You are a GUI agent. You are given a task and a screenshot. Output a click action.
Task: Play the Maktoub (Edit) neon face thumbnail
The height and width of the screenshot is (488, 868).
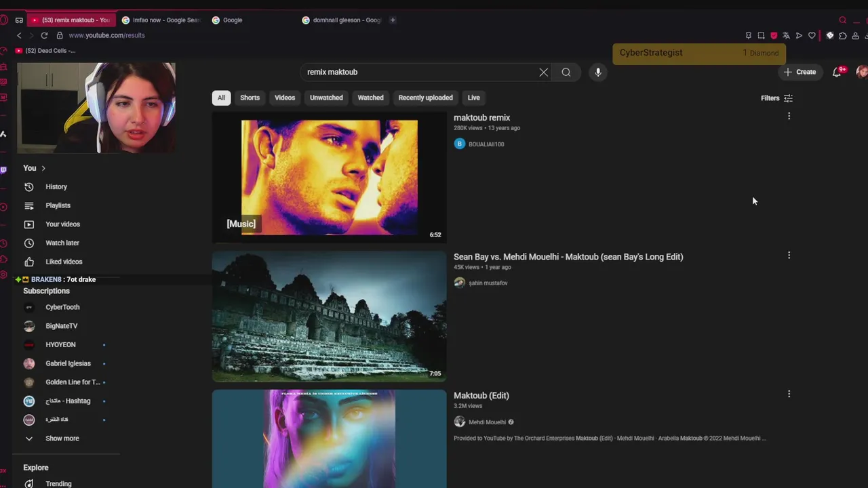click(329, 439)
